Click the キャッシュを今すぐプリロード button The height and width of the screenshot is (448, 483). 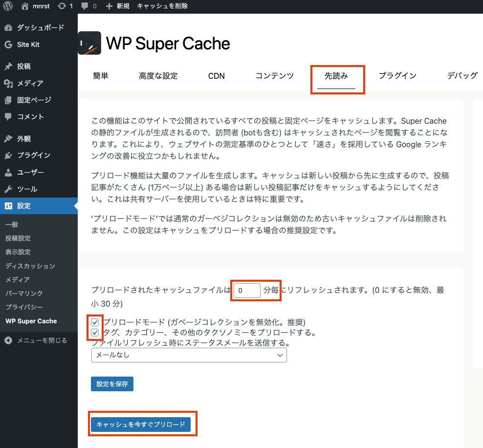(141, 425)
